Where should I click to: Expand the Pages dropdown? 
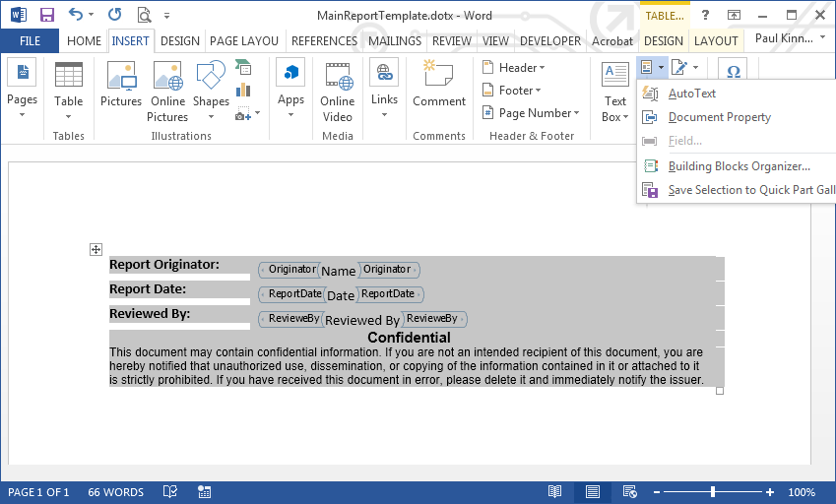pyautogui.click(x=22, y=89)
